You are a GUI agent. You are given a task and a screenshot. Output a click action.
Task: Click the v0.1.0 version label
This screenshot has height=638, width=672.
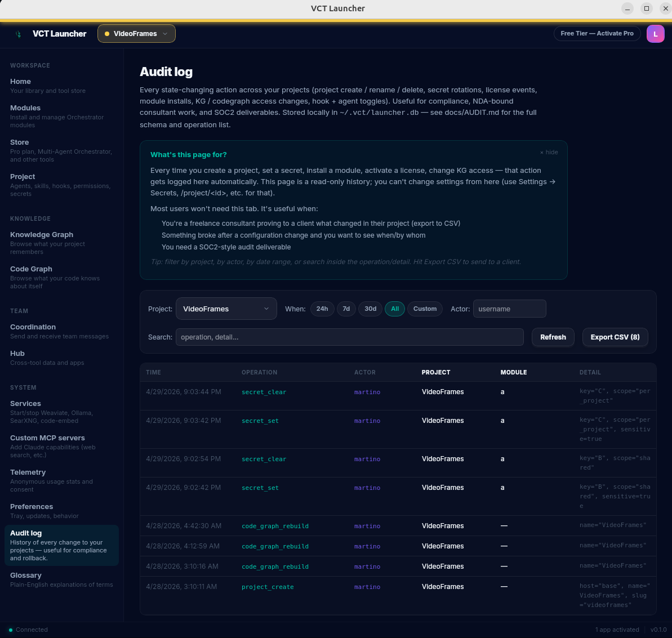coord(658,630)
